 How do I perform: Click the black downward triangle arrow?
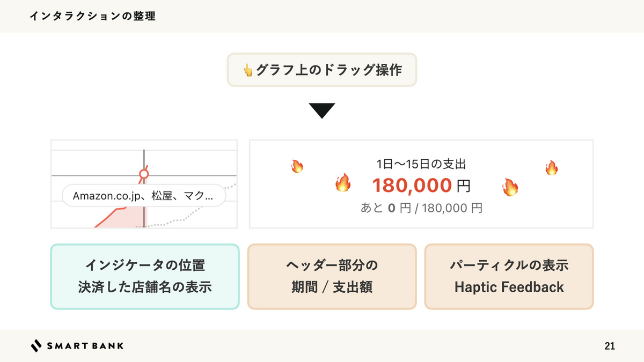coord(322,110)
